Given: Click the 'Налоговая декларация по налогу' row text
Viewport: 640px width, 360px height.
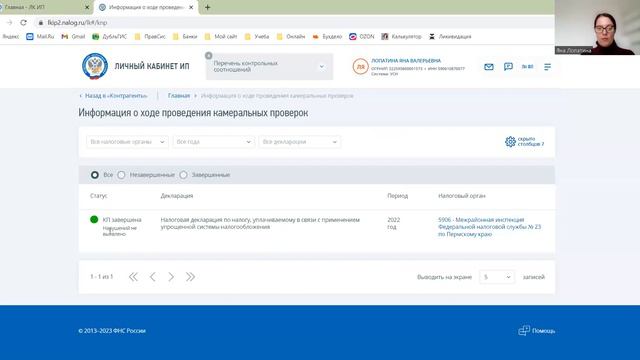Looking at the screenshot, I should click(x=260, y=223).
